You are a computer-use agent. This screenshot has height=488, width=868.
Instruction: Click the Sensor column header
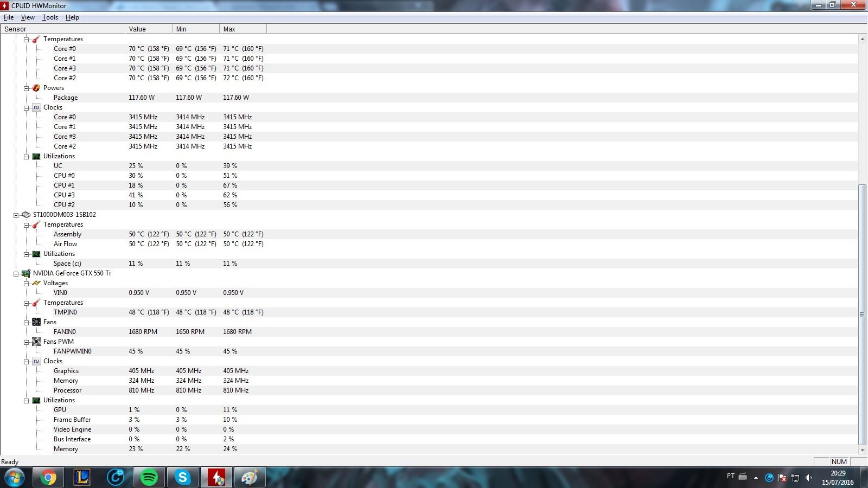coord(63,29)
